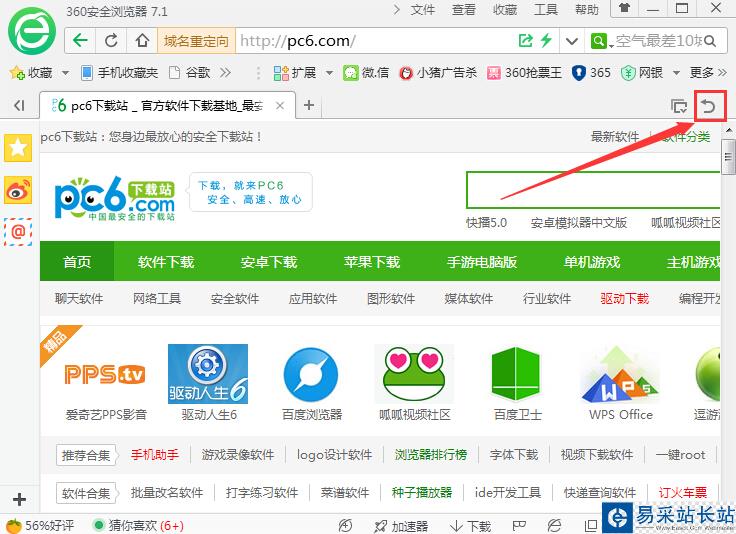Open the 文件 menu
736x534 pixels.
coord(422,9)
